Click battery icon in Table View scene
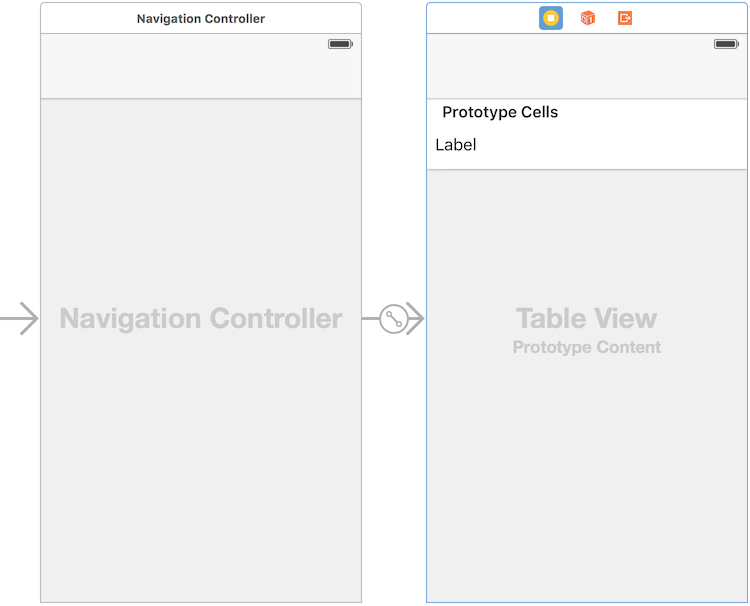Image resolution: width=750 pixels, height=606 pixels. click(x=726, y=44)
